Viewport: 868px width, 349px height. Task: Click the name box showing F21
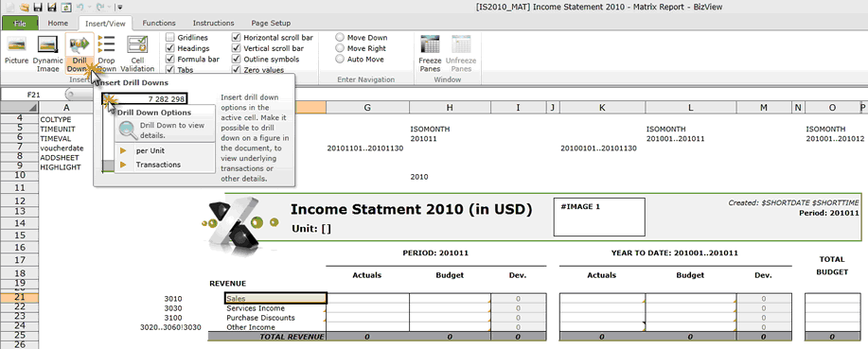coord(33,95)
